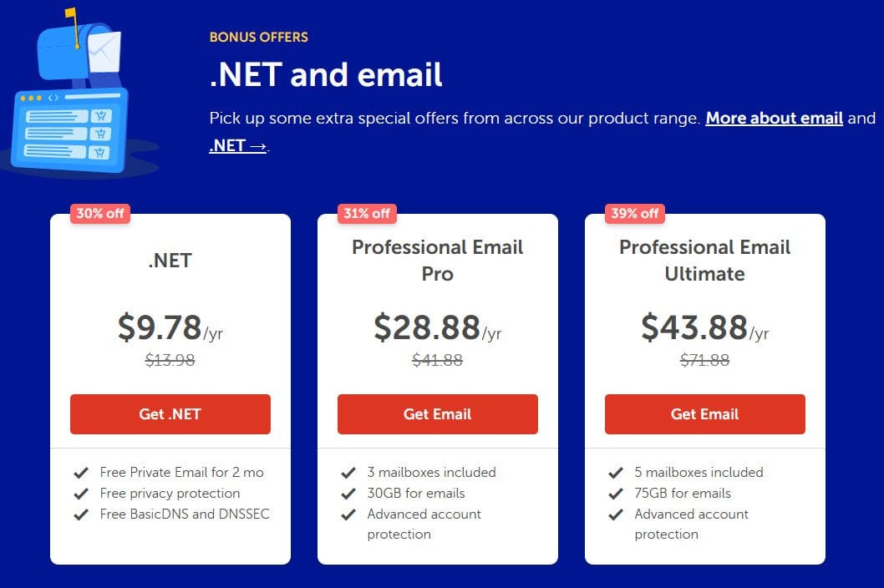The width and height of the screenshot is (884, 588).
Task: Click Get Email under Professional Email Pro
Action: [x=438, y=413]
